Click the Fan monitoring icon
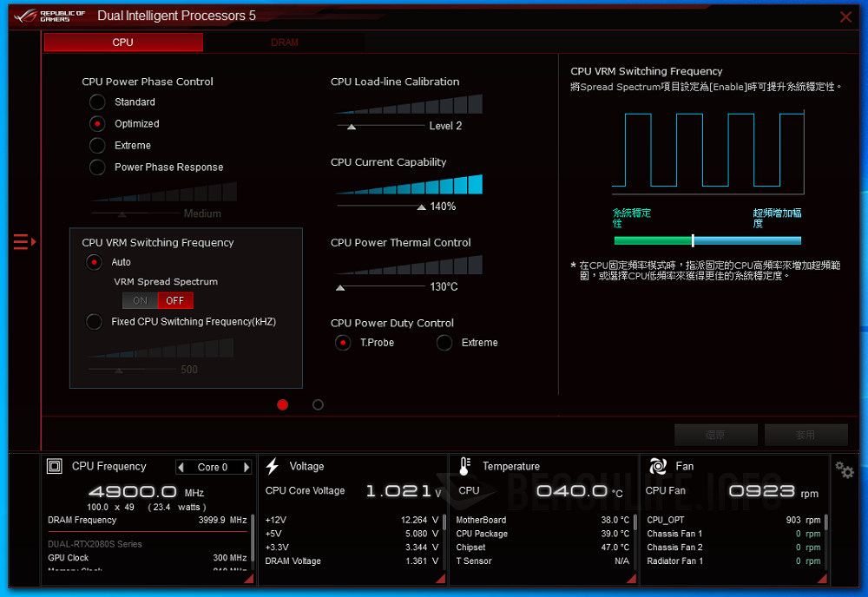Image resolution: width=868 pixels, height=597 pixels. click(x=658, y=466)
